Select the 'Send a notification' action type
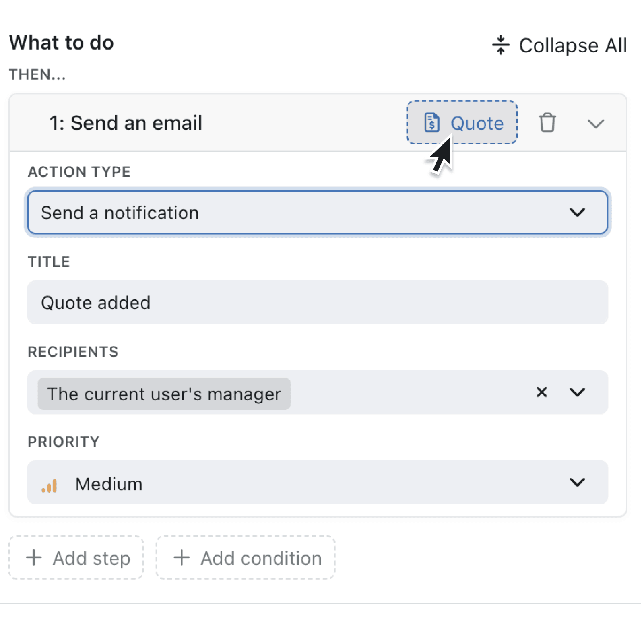The height and width of the screenshot is (644, 644). (318, 212)
